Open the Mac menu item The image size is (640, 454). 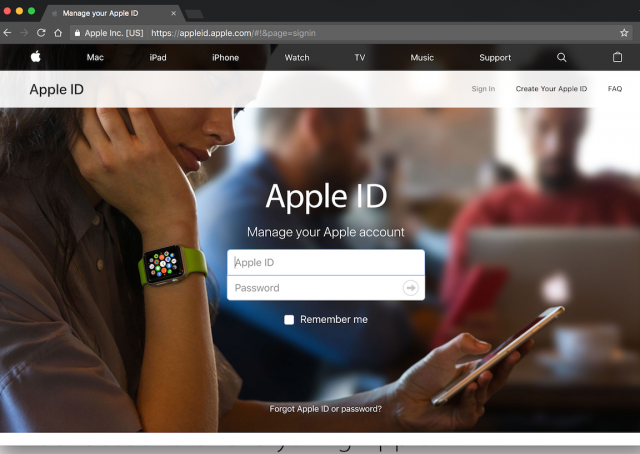(x=95, y=58)
